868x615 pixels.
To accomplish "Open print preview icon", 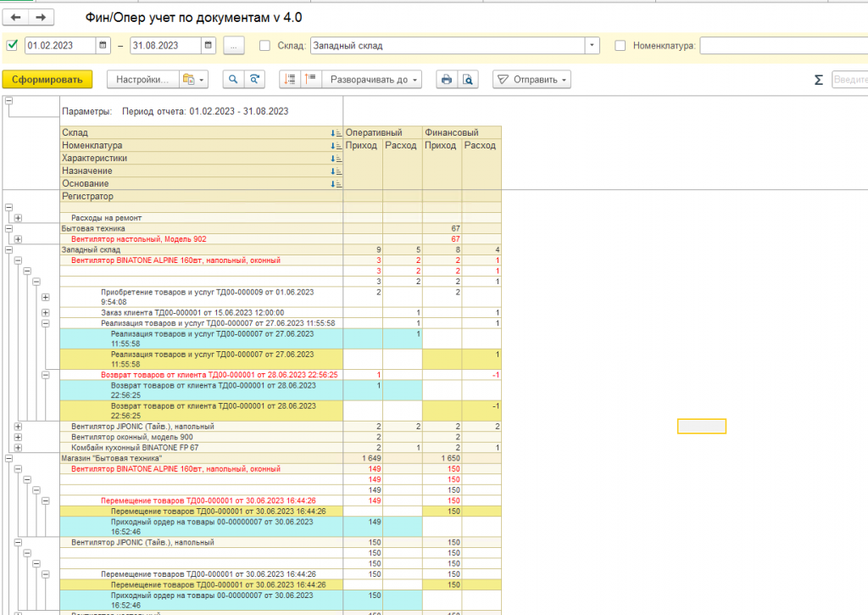I will (x=467, y=80).
